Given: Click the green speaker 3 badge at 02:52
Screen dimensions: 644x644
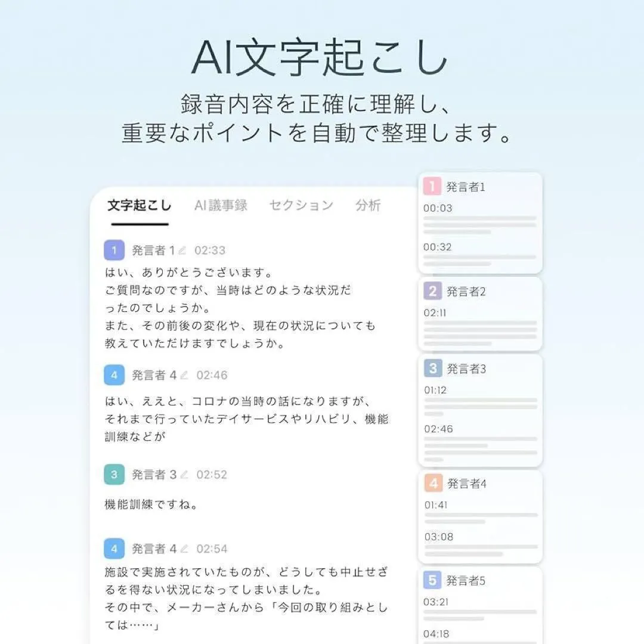Looking at the screenshot, I should pos(114,475).
